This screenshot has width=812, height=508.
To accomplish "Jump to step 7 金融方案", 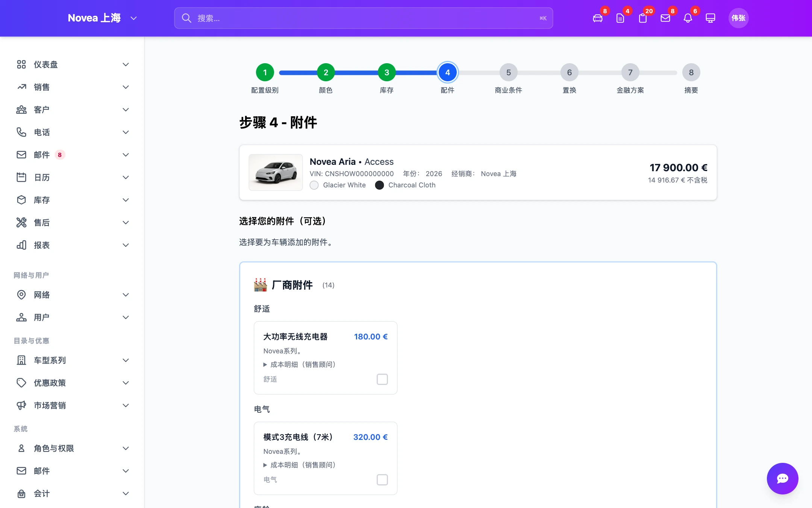I will coord(630,72).
